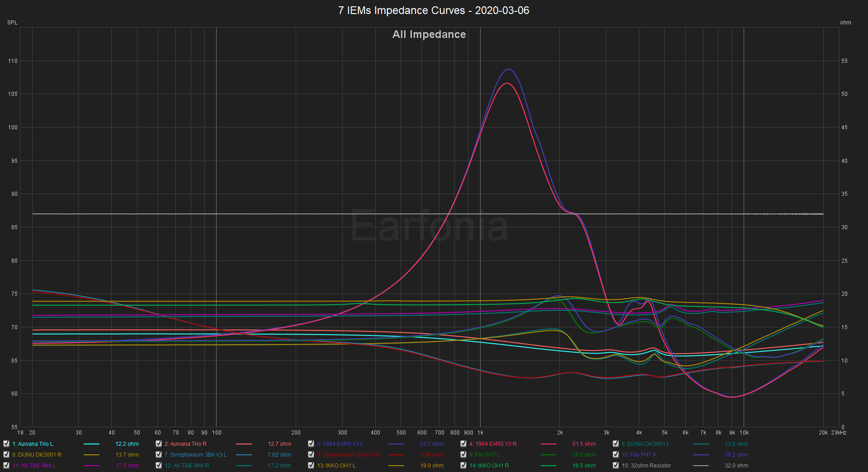Image resolution: width=868 pixels, height=472 pixels.
Task: Toggle the 6: DUNU DK3001 R checkbox
Action: point(6,454)
